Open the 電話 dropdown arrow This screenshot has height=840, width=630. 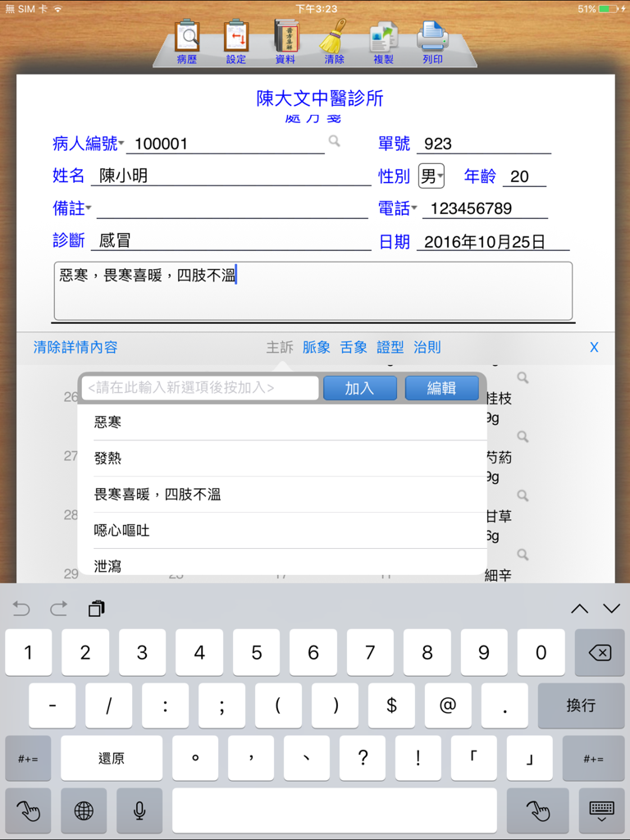coord(414,208)
